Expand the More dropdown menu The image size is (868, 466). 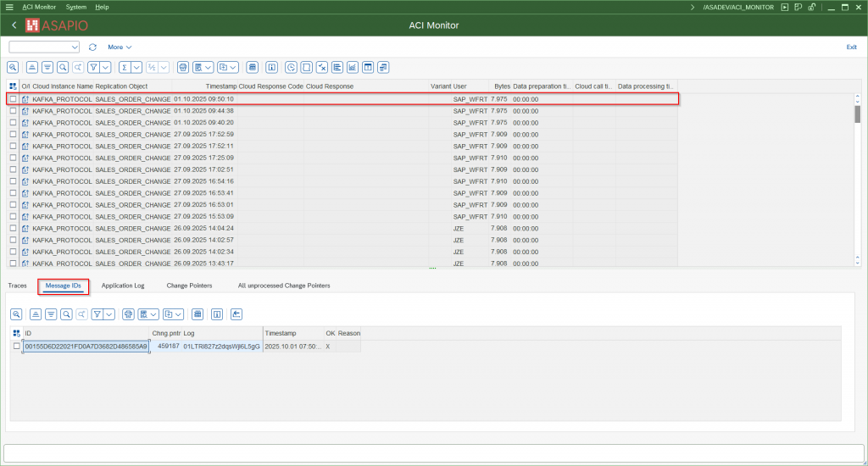tap(120, 47)
